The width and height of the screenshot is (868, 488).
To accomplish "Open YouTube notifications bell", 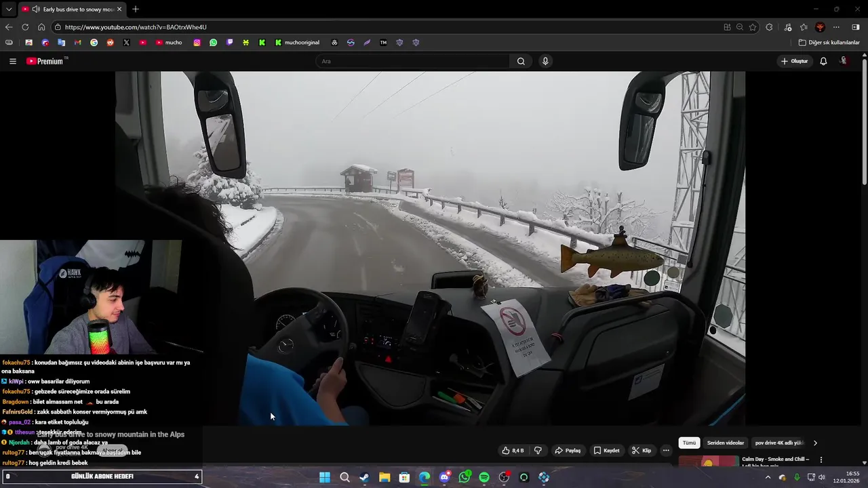I will pos(823,61).
